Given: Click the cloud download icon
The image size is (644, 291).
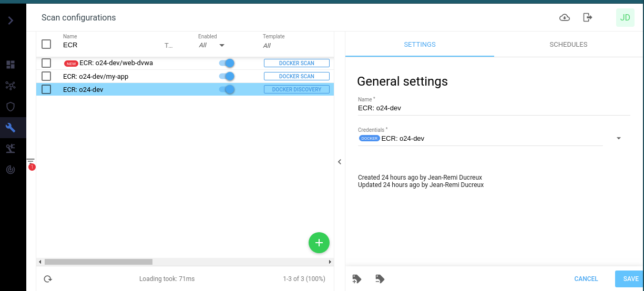Looking at the screenshot, I should (564, 18).
